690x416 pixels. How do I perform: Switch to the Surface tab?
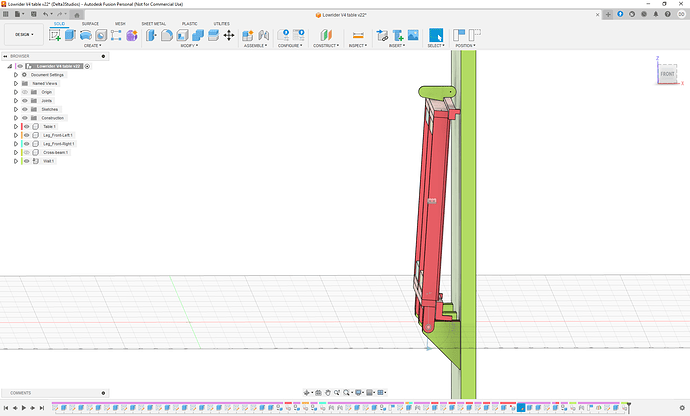90,24
